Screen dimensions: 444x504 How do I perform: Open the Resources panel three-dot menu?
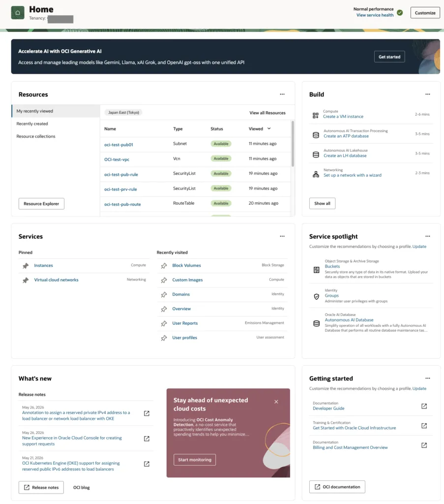click(282, 94)
